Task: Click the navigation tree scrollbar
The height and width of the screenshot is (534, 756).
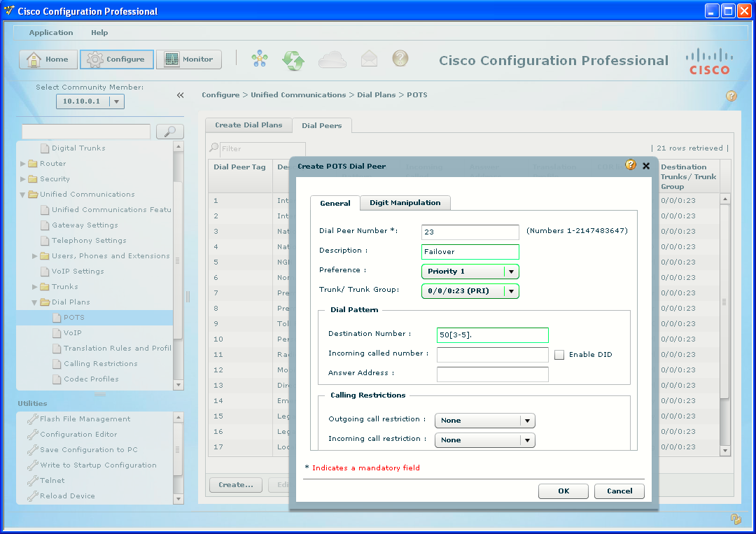Action: [178, 261]
